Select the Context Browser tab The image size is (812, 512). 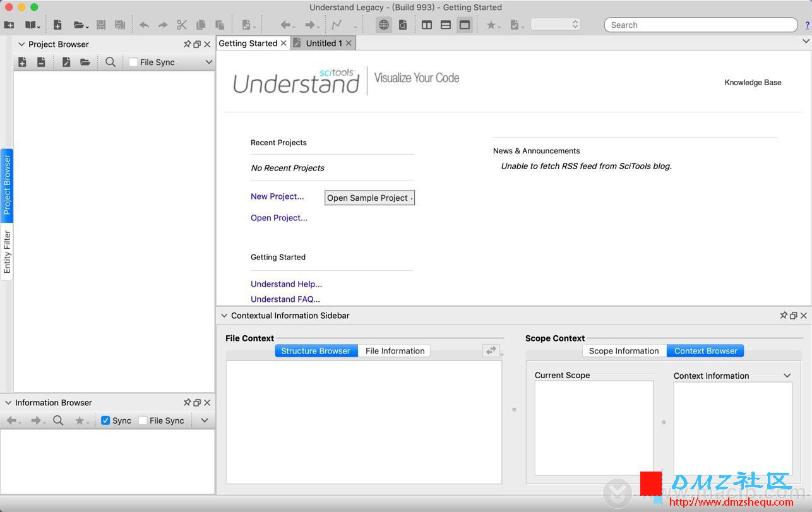[x=705, y=351]
